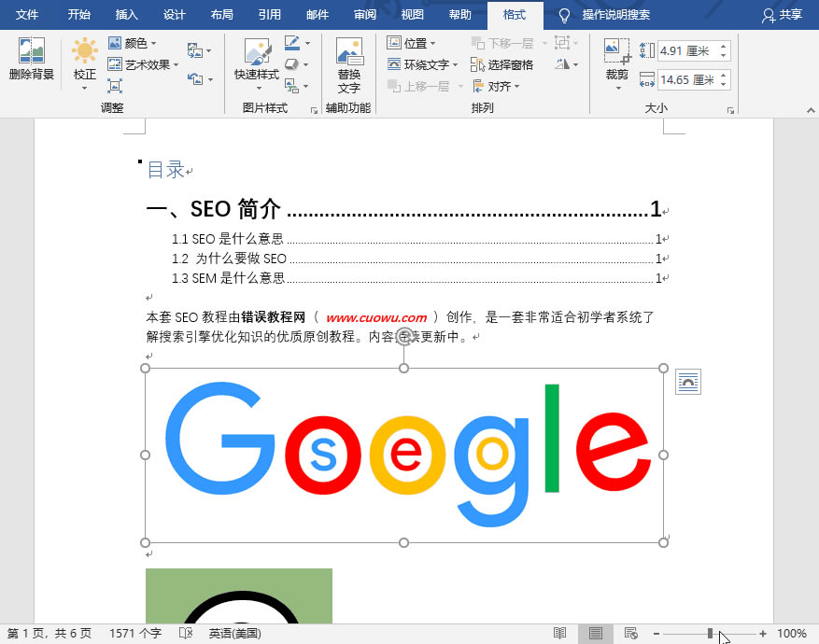
Task: Click the Picture Layout icon
Action: point(291,86)
